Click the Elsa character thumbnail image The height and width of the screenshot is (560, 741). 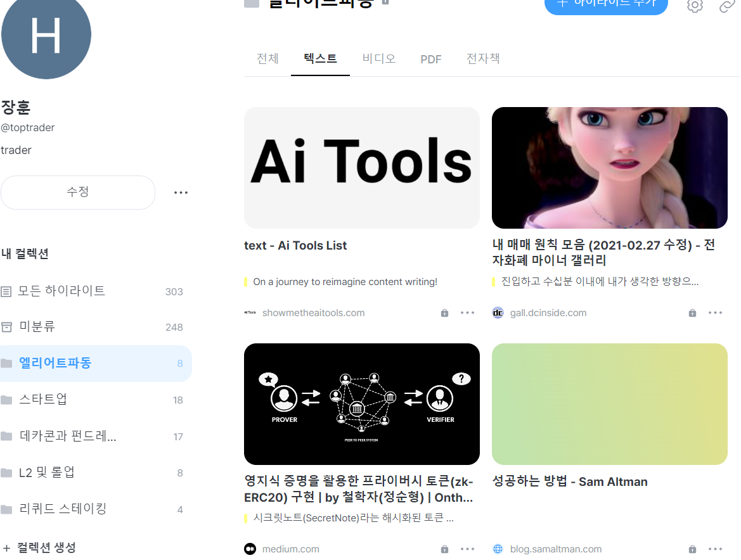click(x=610, y=168)
